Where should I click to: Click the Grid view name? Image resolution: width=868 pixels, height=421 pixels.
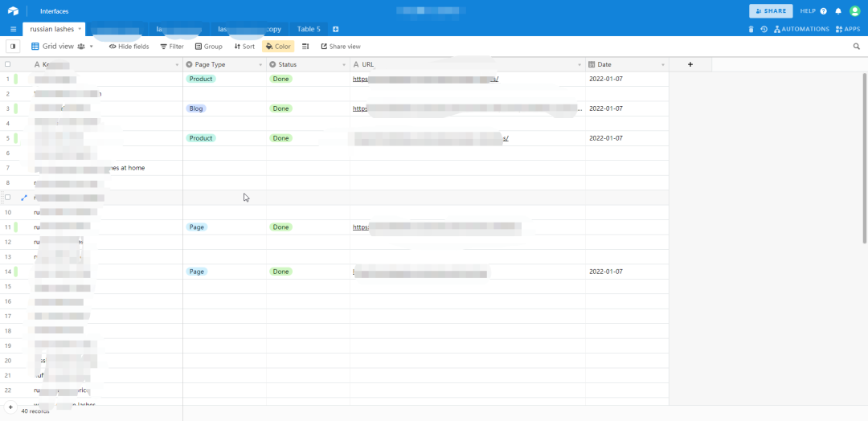(58, 47)
